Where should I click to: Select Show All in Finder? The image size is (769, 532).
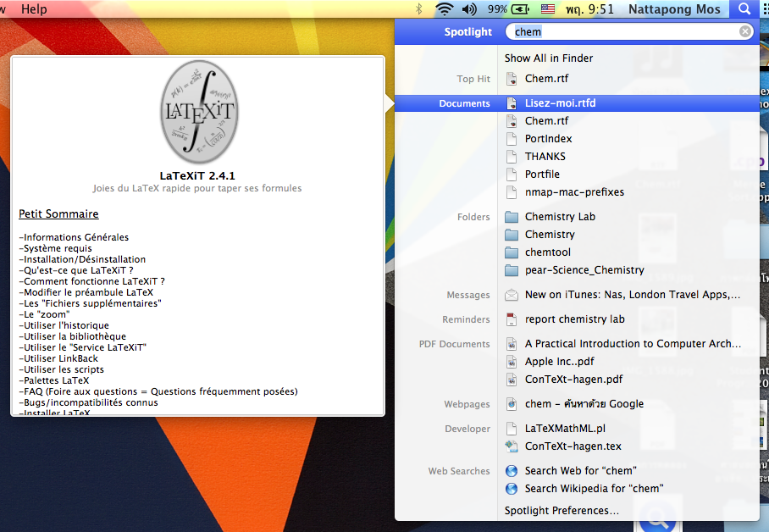pos(549,58)
